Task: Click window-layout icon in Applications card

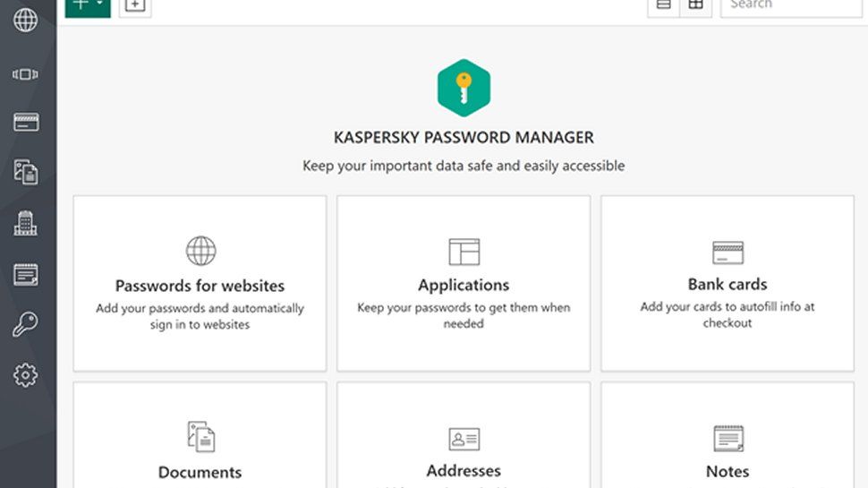Action: [x=464, y=252]
